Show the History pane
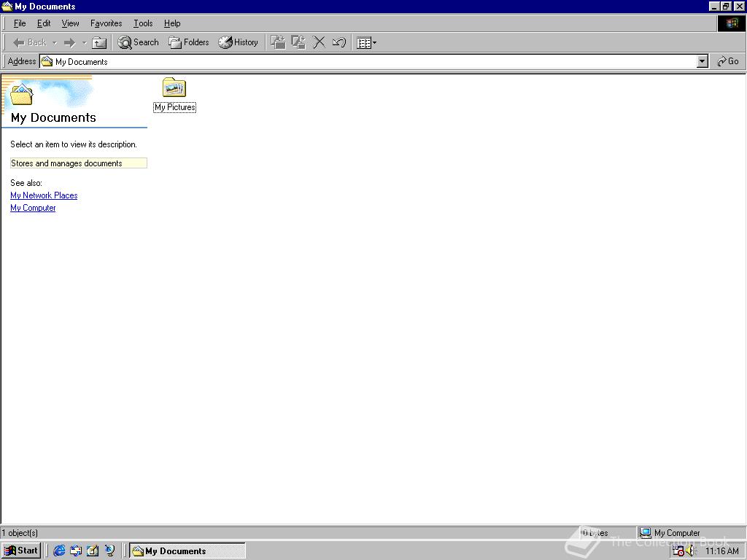The height and width of the screenshot is (560, 747). (x=238, y=42)
